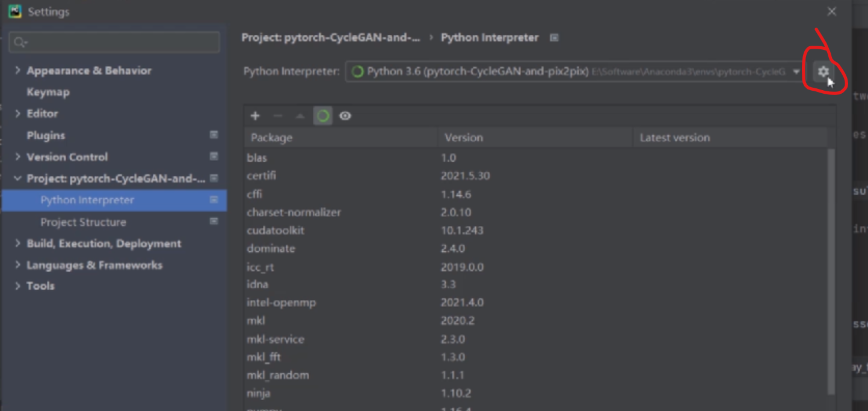Click project-level icon beside Version Control
868x411 pixels.
pyautogui.click(x=214, y=156)
